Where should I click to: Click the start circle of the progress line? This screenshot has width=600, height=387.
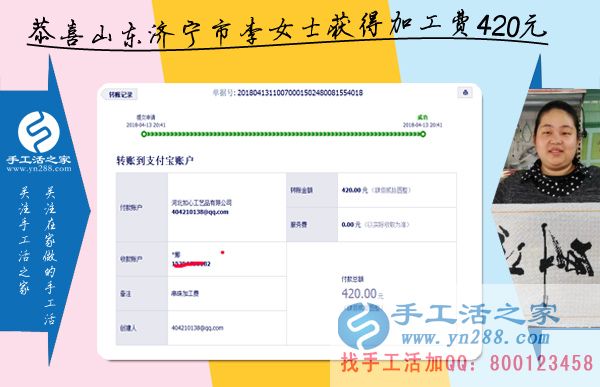click(x=144, y=134)
